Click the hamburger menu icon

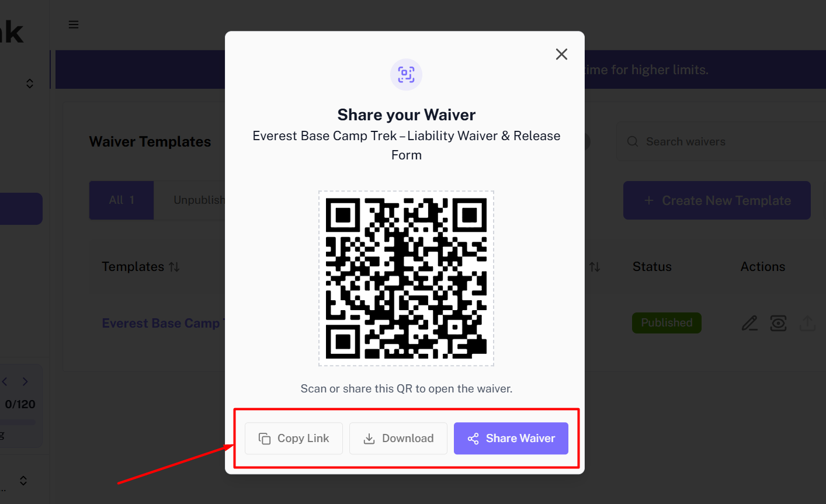74,25
